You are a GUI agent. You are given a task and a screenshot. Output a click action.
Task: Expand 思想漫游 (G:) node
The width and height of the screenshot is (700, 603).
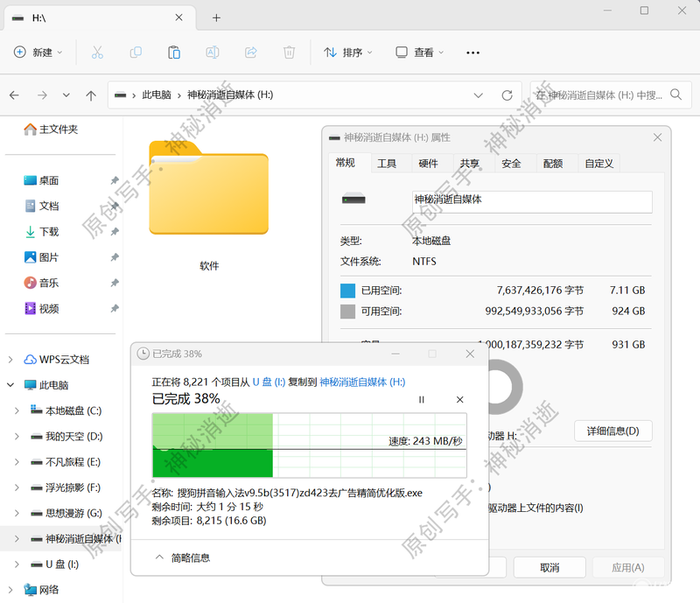[x=17, y=513]
